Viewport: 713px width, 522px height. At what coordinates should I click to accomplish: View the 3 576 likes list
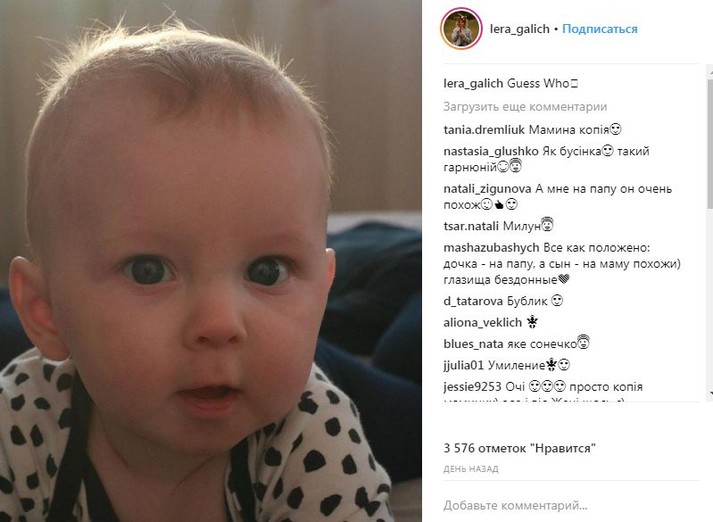(x=519, y=448)
